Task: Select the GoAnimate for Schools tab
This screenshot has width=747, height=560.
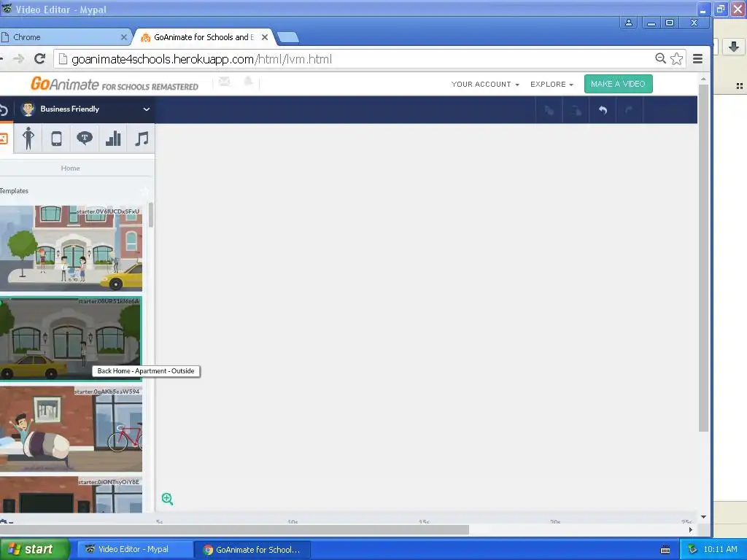Action: click(x=204, y=37)
